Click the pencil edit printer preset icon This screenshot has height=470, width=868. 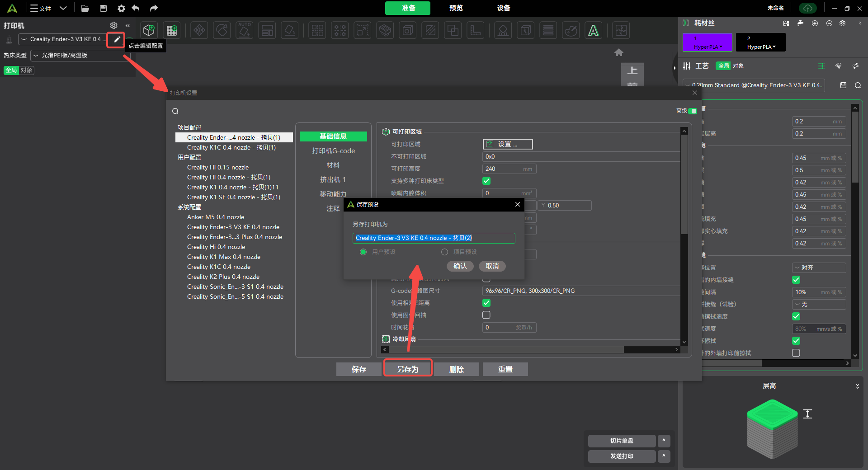[117, 39]
